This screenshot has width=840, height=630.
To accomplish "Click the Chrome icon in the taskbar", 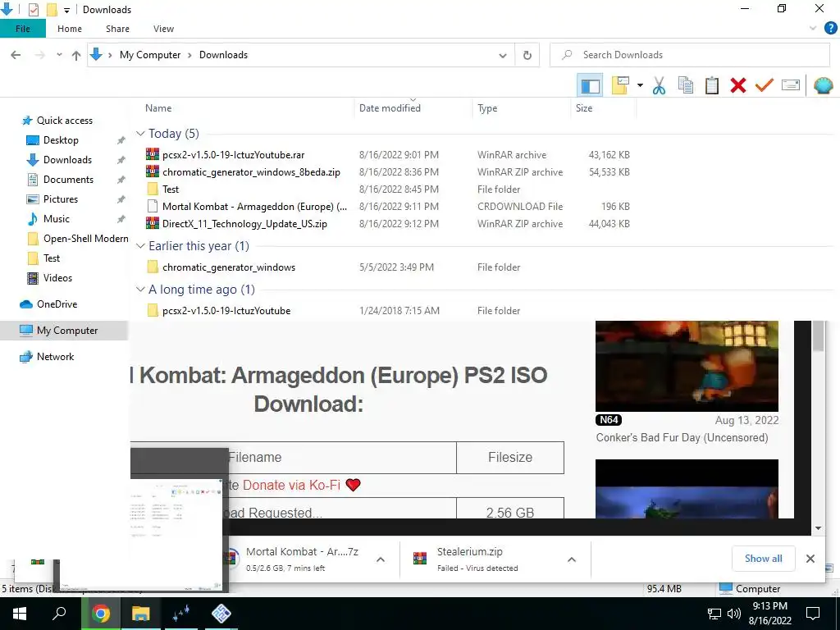I will pyautogui.click(x=101, y=614).
